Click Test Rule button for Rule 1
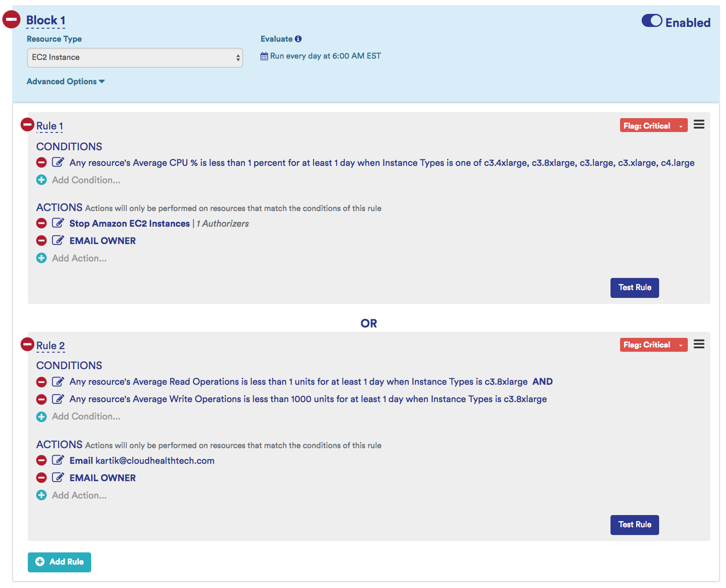 (634, 287)
